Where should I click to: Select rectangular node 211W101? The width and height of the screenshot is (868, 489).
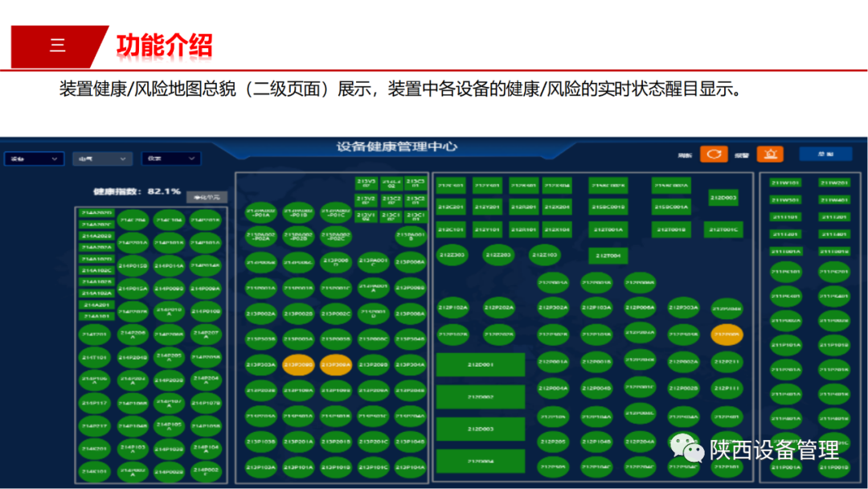[785, 183]
